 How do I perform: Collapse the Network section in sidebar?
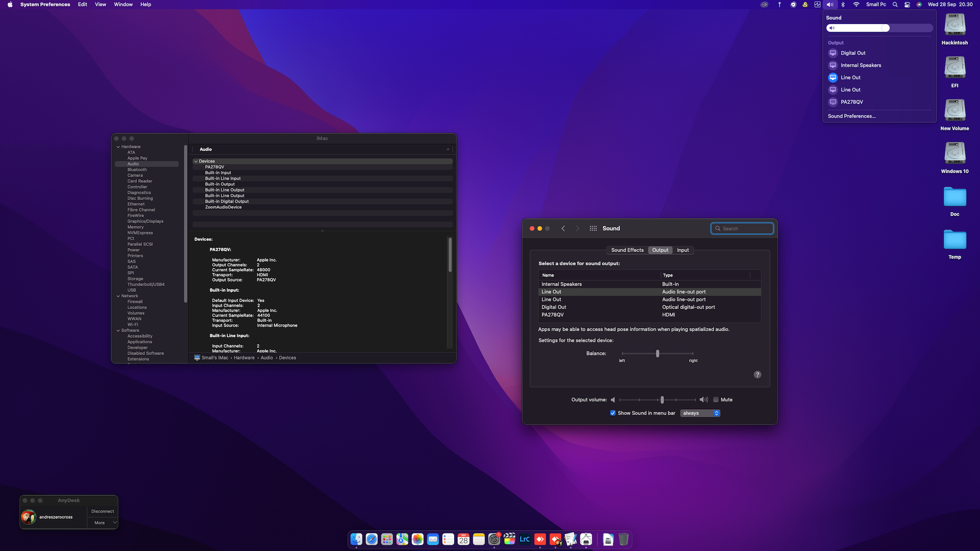(118, 296)
